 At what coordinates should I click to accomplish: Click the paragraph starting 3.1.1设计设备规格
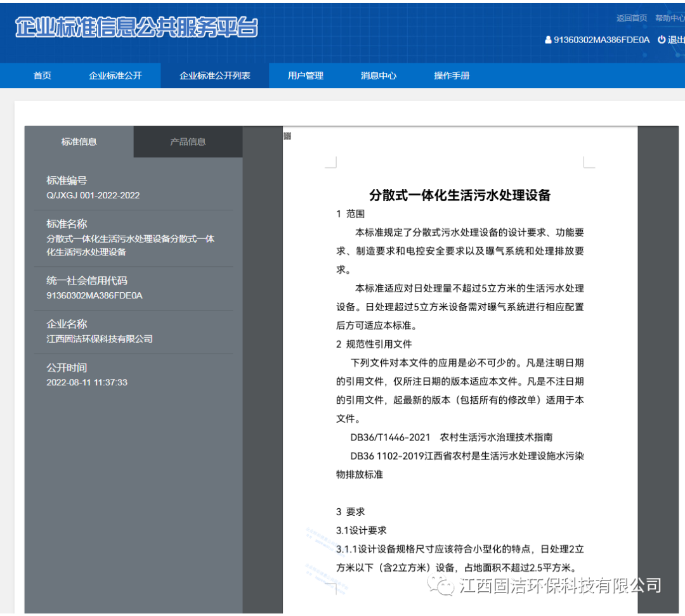click(460, 558)
